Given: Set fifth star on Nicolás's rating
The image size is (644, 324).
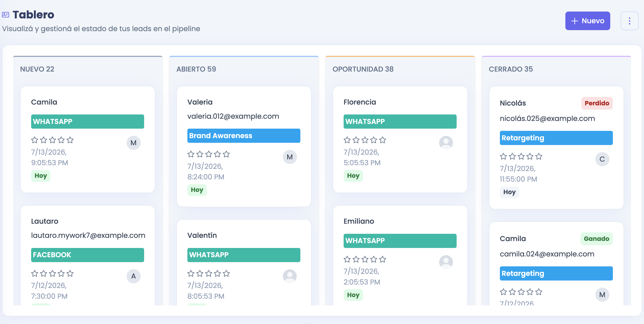Looking at the screenshot, I should [x=539, y=156].
